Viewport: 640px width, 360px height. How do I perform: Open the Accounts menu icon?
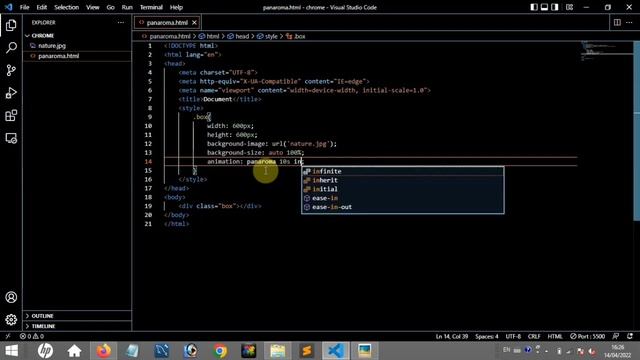11,297
